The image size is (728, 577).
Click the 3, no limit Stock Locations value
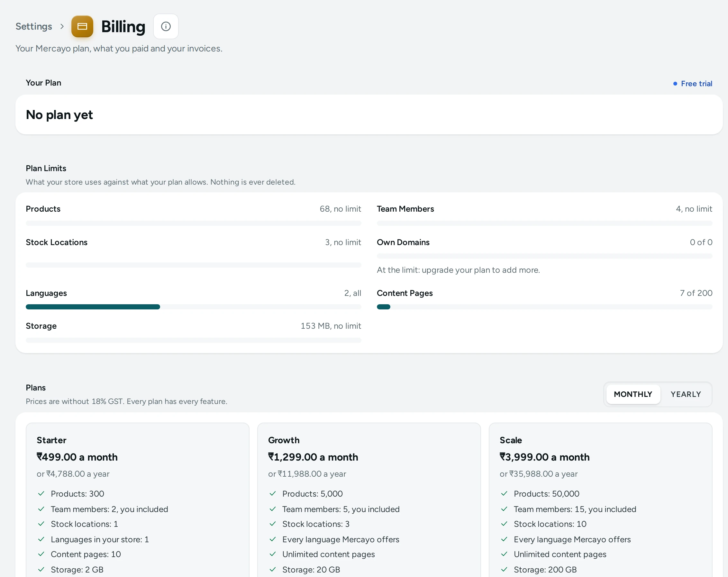point(343,242)
